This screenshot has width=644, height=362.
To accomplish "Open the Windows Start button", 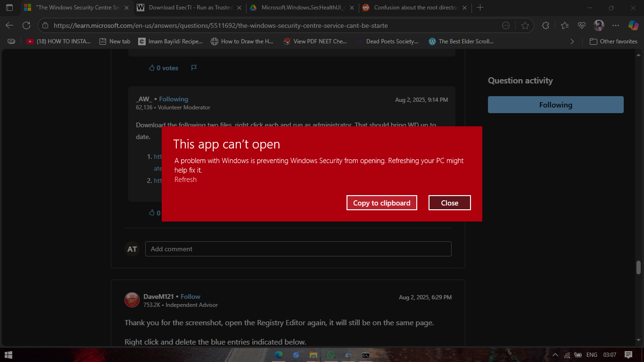I will 8,355.
